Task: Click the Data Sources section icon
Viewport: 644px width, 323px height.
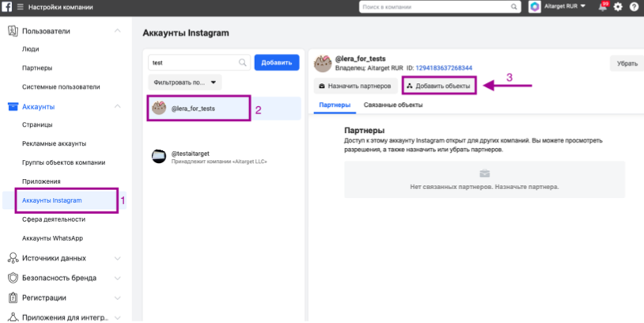Action: click(x=13, y=258)
